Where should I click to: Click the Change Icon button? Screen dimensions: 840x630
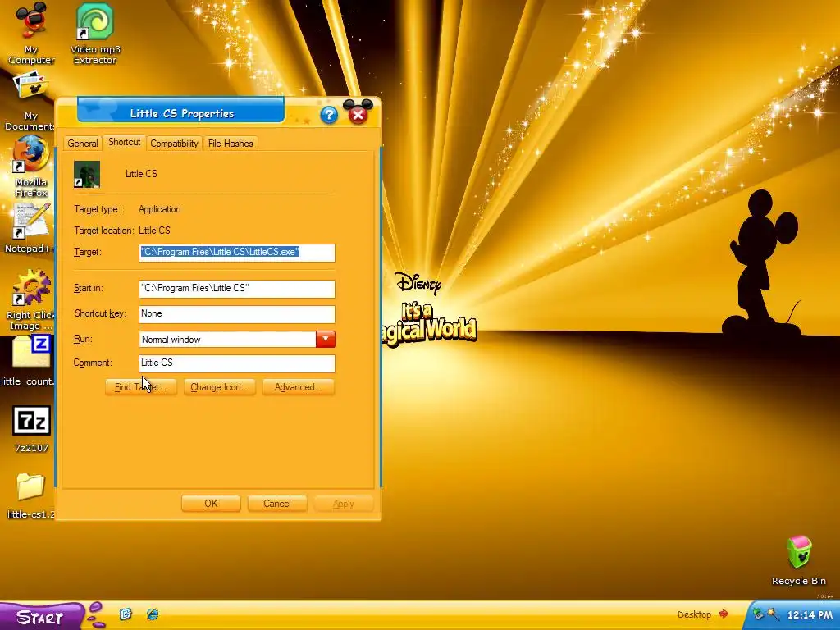pyautogui.click(x=220, y=387)
